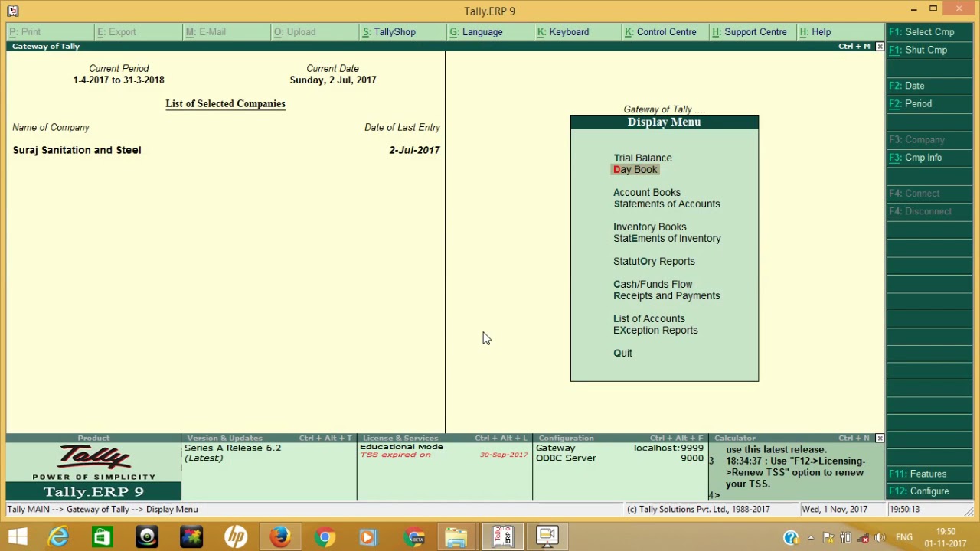Click the Tally icon in title bar
This screenshot has width=980, height=551.
(x=12, y=11)
